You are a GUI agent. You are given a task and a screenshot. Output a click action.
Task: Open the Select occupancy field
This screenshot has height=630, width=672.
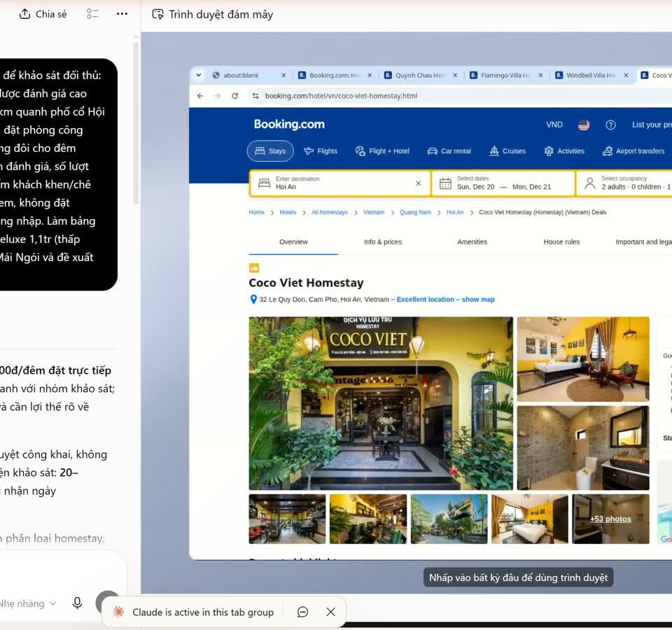click(625, 183)
